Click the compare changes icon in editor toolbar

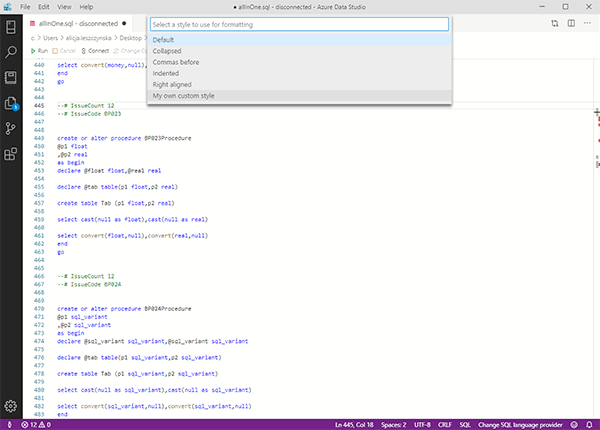click(555, 23)
